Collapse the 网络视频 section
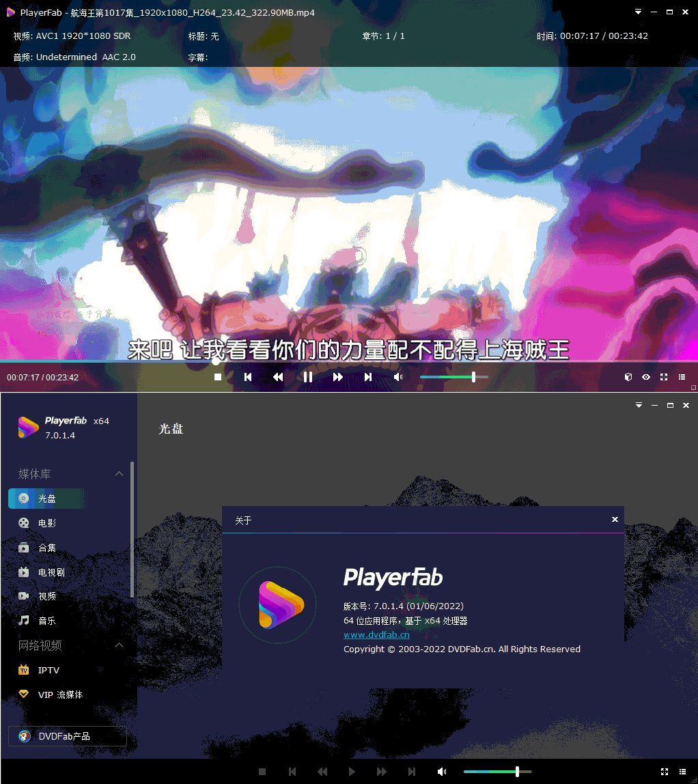The height and width of the screenshot is (784, 698). pos(119,645)
